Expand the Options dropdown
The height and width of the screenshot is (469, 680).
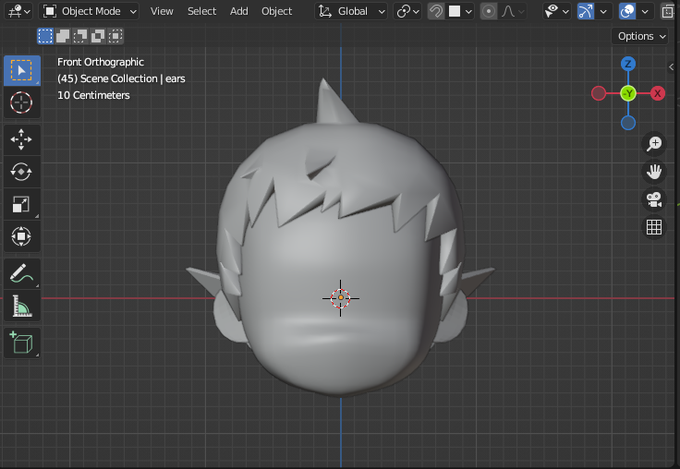tap(641, 36)
